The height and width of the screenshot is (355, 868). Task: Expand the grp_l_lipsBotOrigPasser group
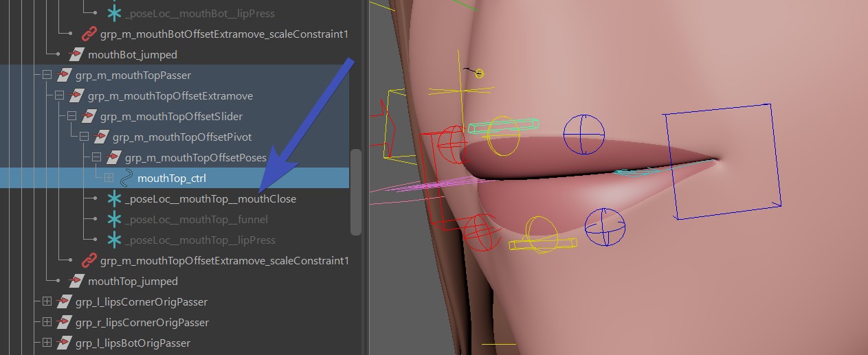[47, 343]
